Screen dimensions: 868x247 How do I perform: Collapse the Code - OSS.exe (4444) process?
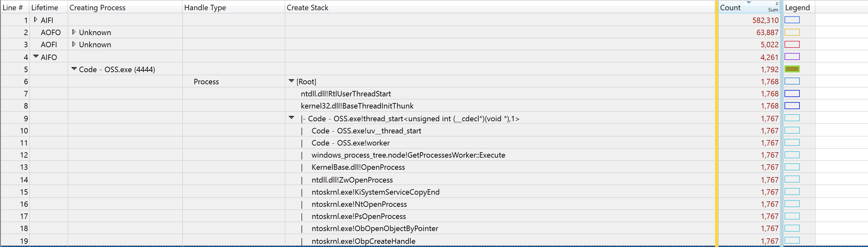[x=74, y=69]
